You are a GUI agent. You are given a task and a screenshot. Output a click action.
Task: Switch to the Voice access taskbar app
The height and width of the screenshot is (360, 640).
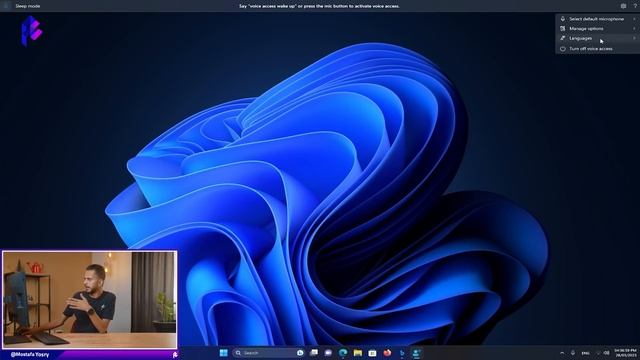click(x=416, y=353)
